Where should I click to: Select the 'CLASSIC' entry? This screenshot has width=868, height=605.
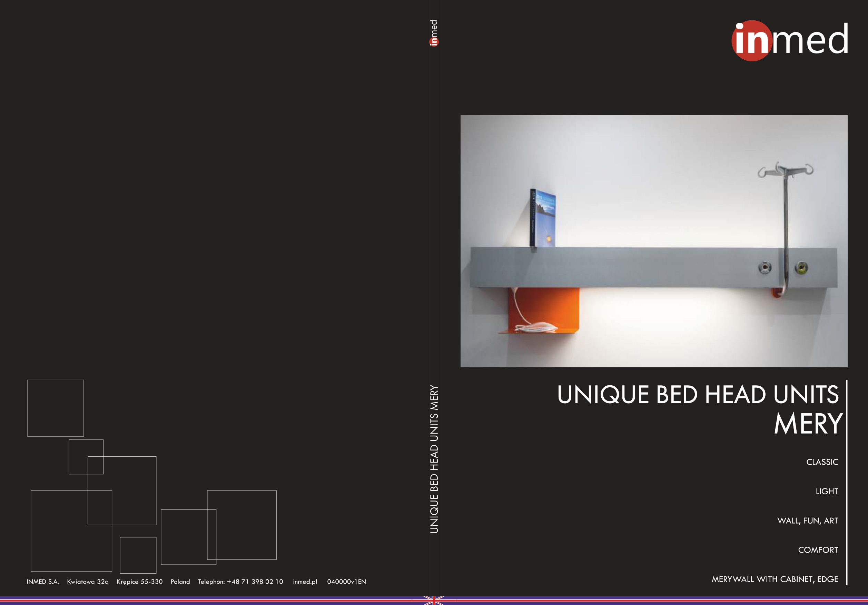(x=822, y=462)
